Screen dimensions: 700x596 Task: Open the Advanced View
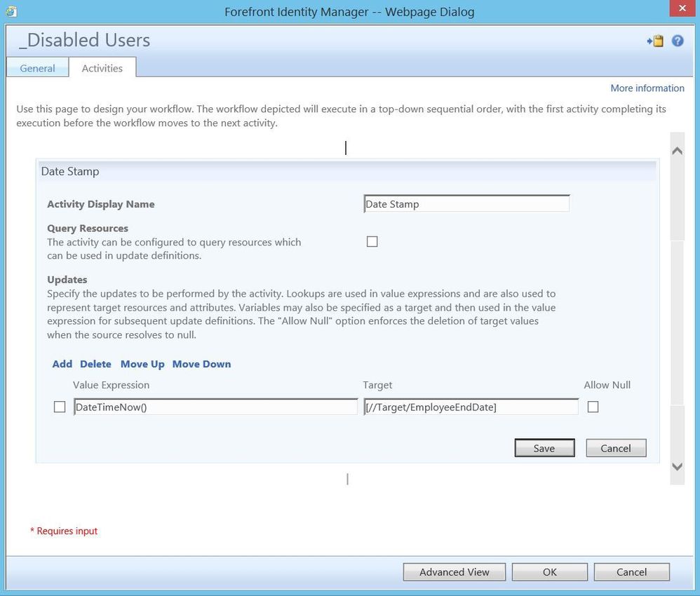(x=454, y=572)
